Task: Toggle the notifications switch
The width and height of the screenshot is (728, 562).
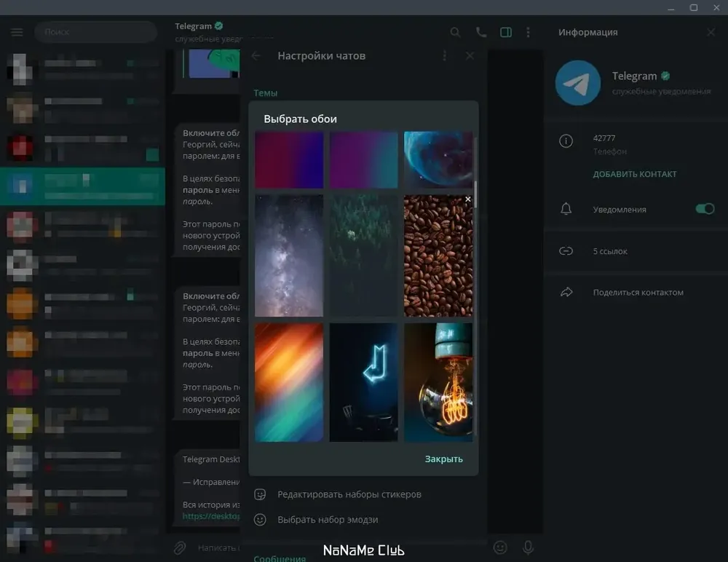Action: (x=704, y=209)
